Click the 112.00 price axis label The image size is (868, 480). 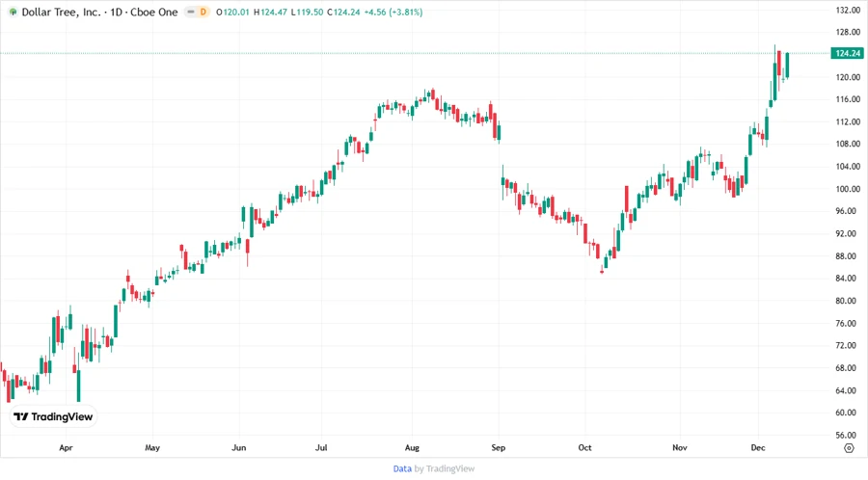848,121
